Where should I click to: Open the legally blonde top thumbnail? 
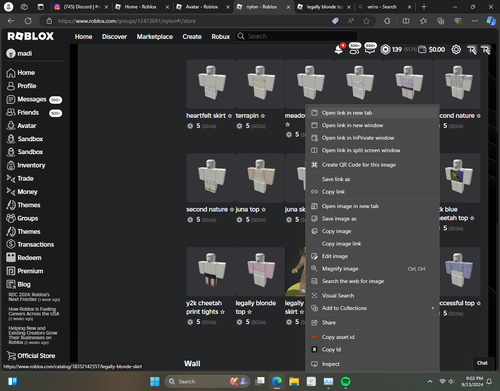coord(260,271)
